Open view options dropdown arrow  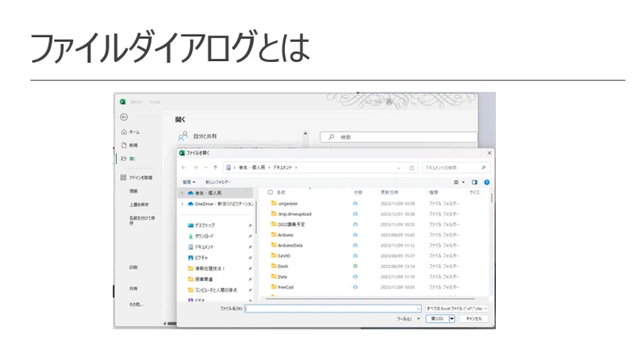pyautogui.click(x=464, y=182)
